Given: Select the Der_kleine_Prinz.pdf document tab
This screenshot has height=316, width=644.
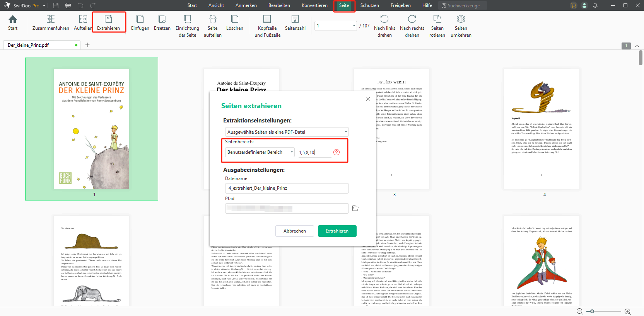Looking at the screenshot, I should coord(42,45).
